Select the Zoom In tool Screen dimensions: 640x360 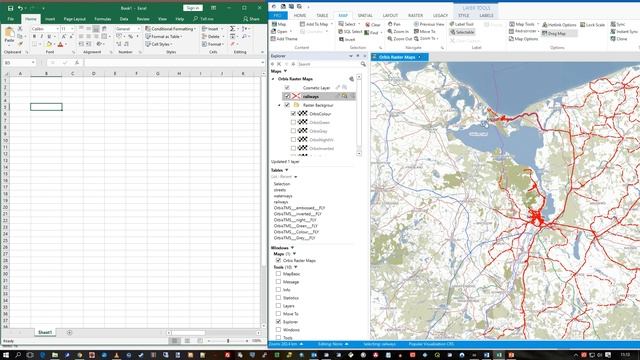point(398,31)
